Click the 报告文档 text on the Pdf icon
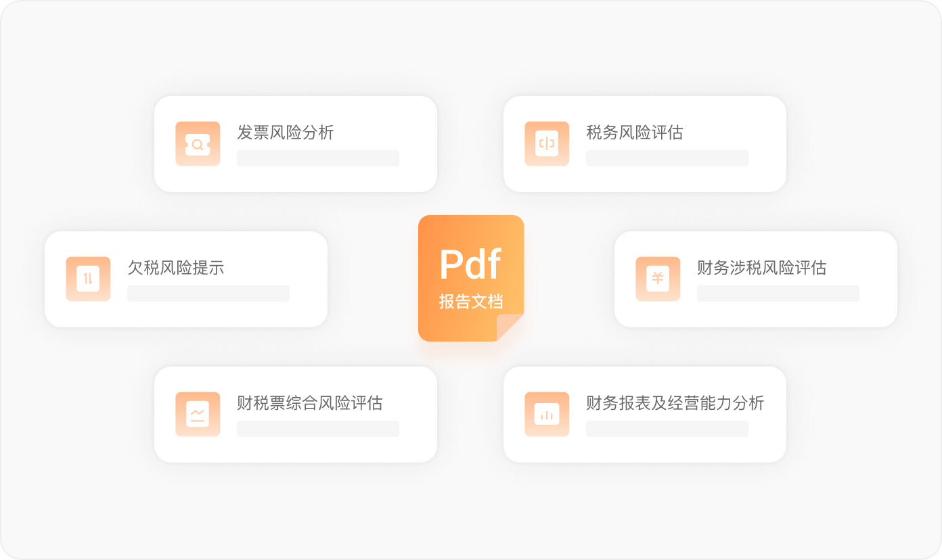This screenshot has height=560, width=942. click(x=471, y=302)
